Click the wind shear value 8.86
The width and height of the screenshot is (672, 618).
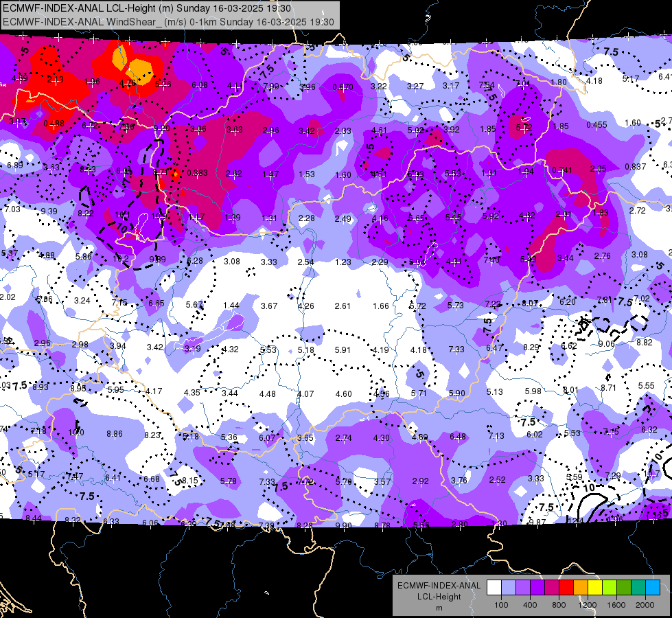(x=115, y=433)
